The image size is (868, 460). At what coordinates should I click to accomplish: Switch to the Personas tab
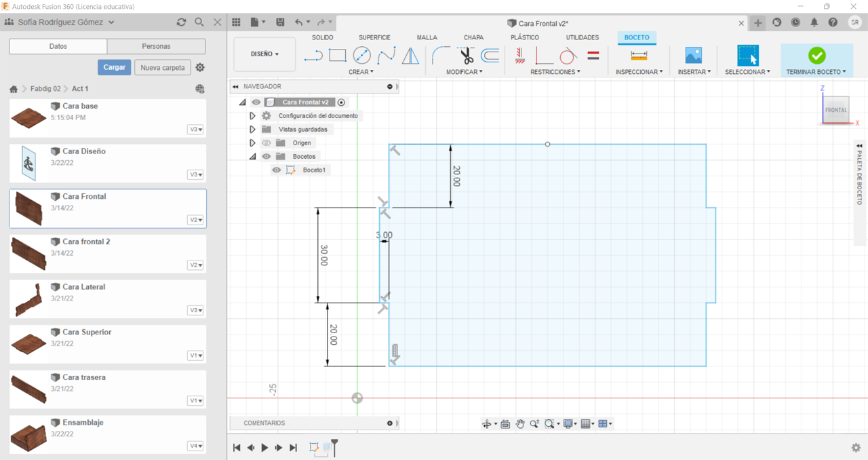[156, 46]
